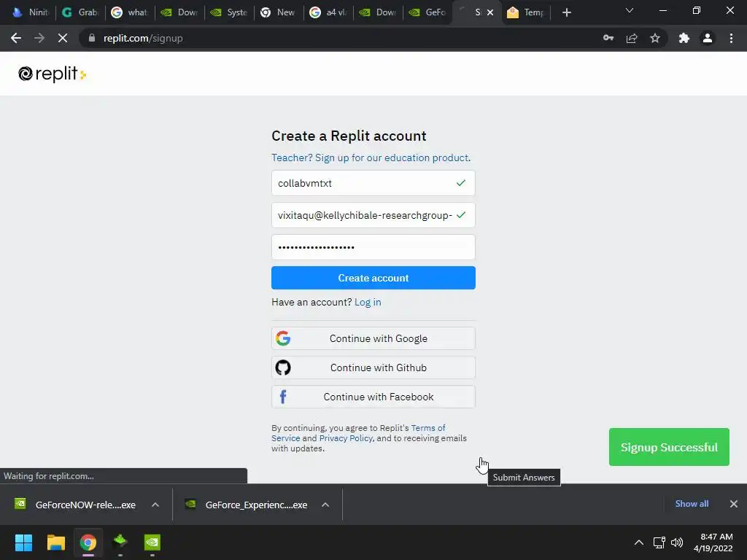Switch to the 'a4 vla' Google tab
Screen dimensions: 747x560
tap(328, 12)
